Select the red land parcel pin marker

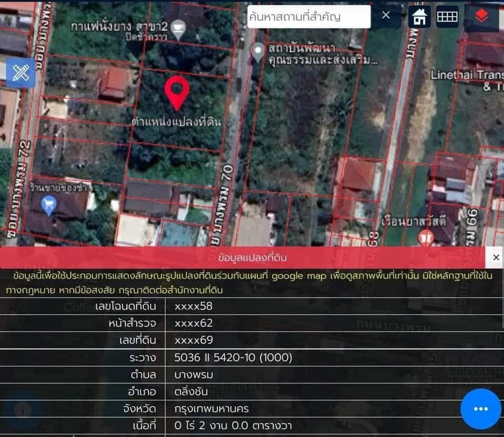(x=177, y=92)
